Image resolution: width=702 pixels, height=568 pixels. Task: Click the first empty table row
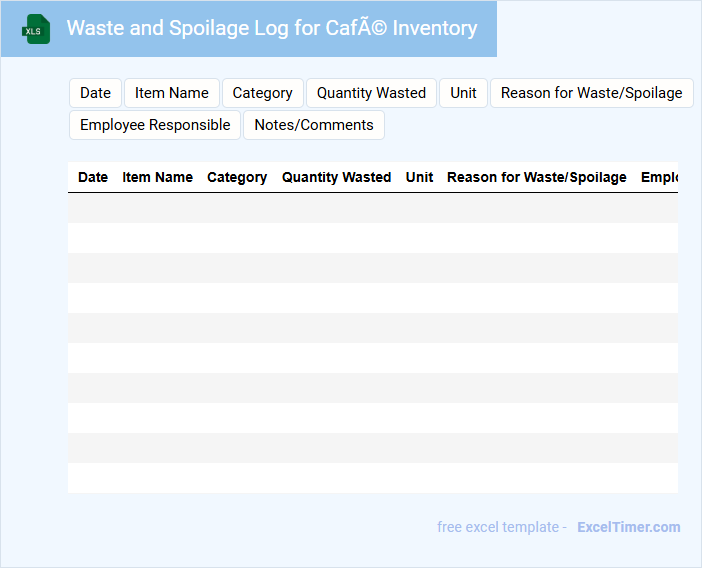pos(372,208)
